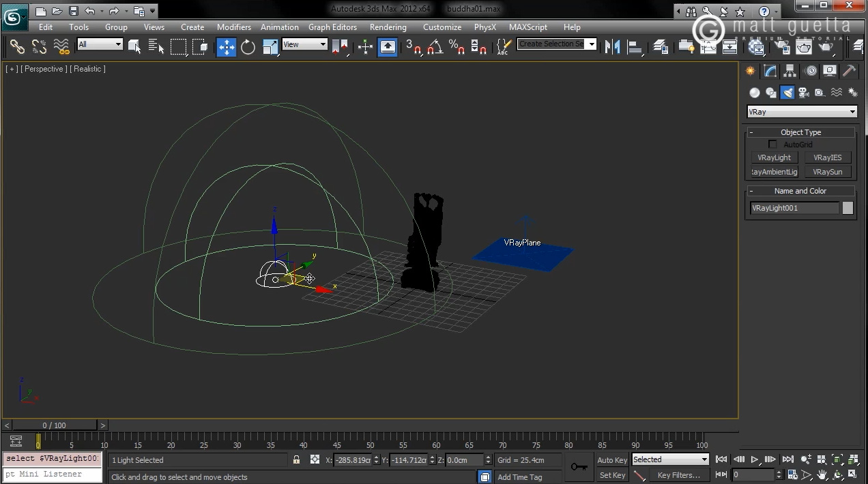Viewport: 868px width, 484px height.
Task: Click Edit Named Selection Sets icon
Action: tap(504, 46)
